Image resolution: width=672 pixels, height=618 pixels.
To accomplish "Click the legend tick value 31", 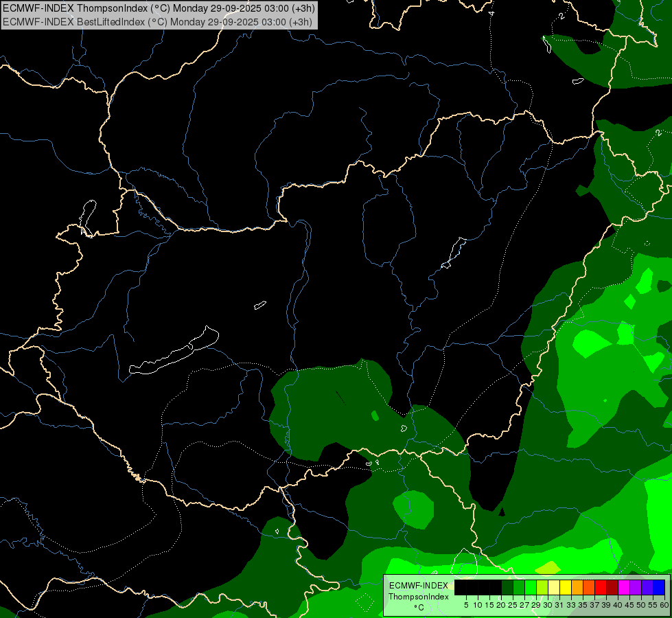I will point(559,605).
